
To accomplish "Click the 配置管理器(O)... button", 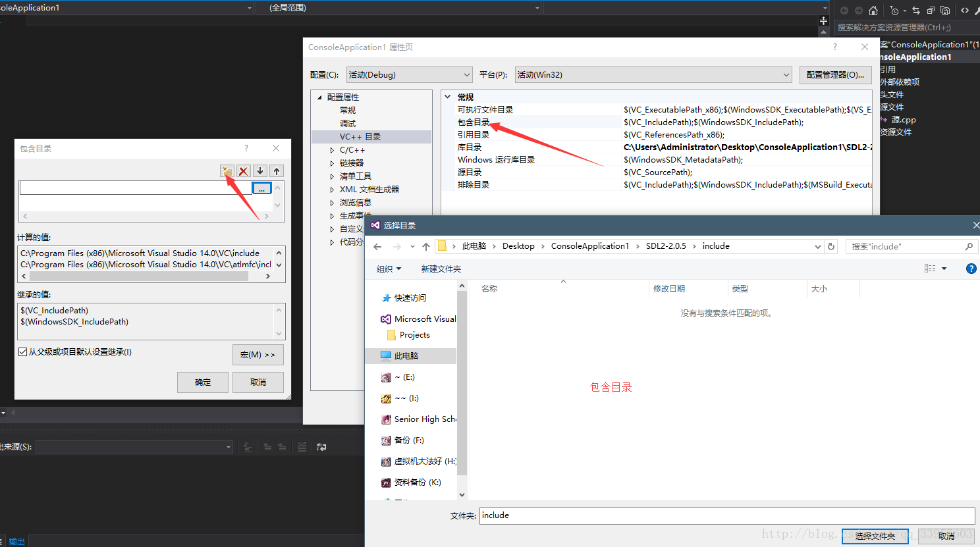I will [835, 75].
